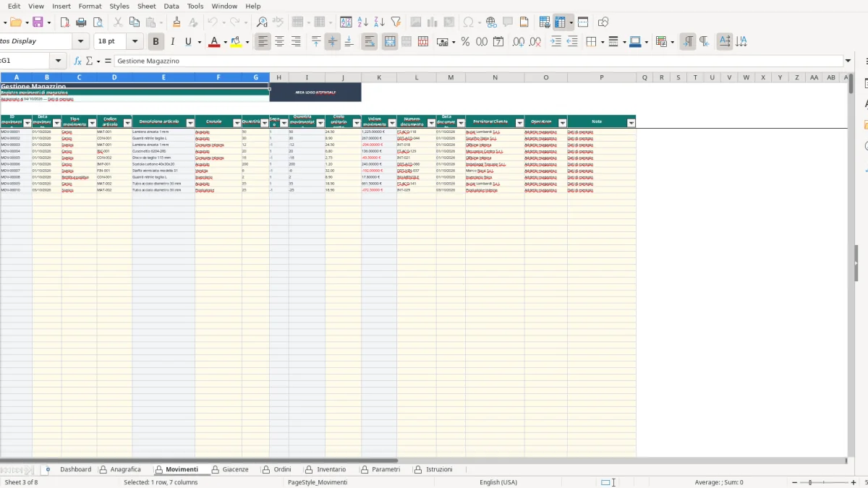This screenshot has height=488, width=868.
Task: Open Find & Replace
Action: (x=262, y=22)
